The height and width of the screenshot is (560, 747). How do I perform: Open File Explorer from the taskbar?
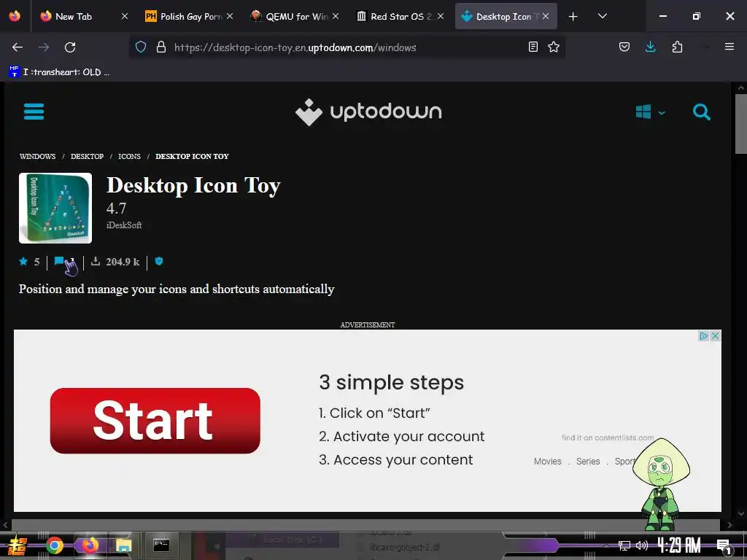point(124,545)
